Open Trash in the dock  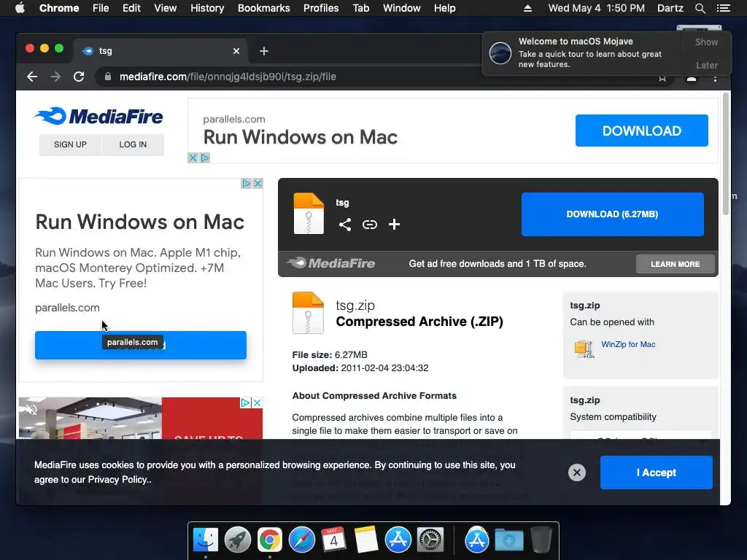click(x=541, y=540)
